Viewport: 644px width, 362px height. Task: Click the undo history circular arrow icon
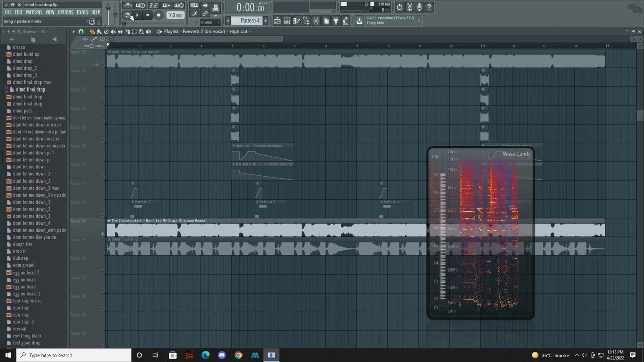[399, 7]
